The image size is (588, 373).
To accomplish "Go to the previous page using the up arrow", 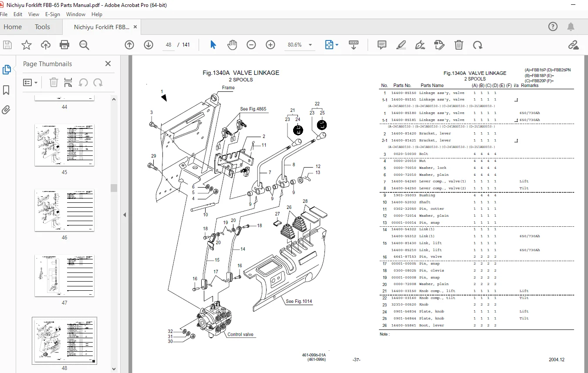I will pyautogui.click(x=129, y=45).
